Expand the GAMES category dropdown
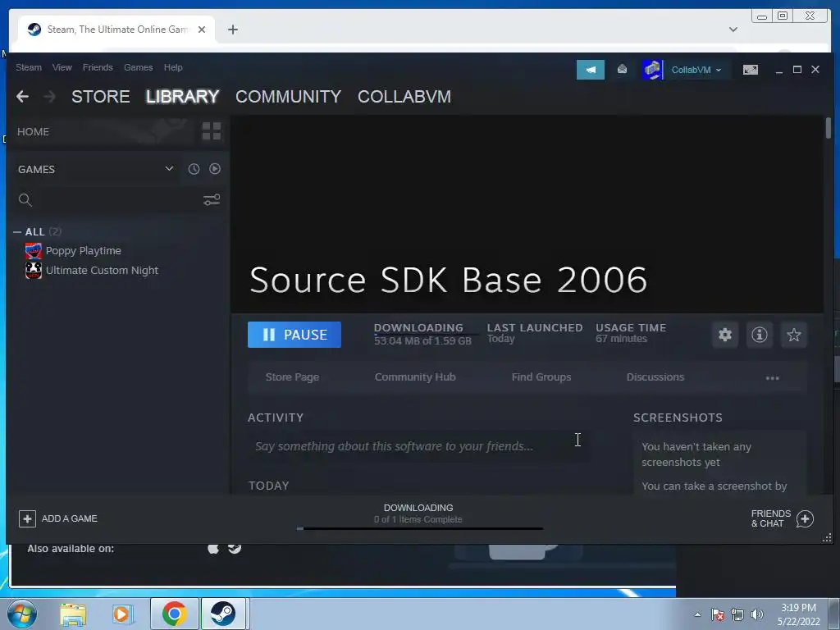This screenshot has width=840, height=630. coord(169,169)
